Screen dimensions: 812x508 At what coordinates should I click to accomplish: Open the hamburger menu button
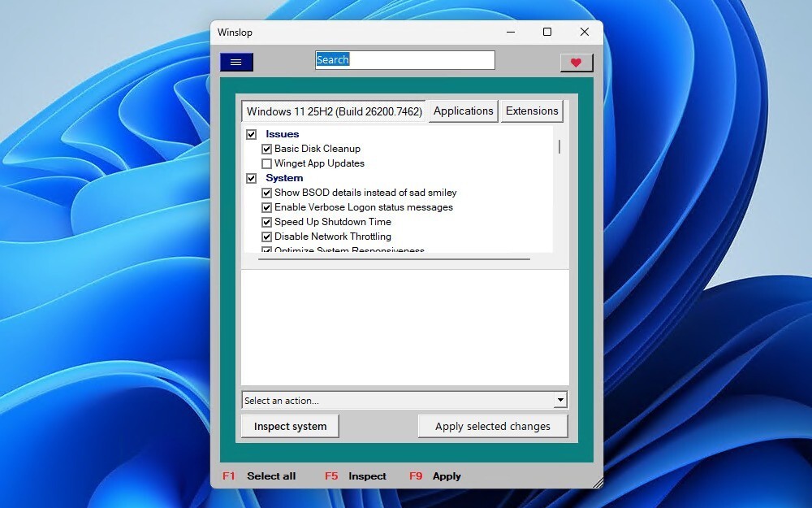[236, 62]
